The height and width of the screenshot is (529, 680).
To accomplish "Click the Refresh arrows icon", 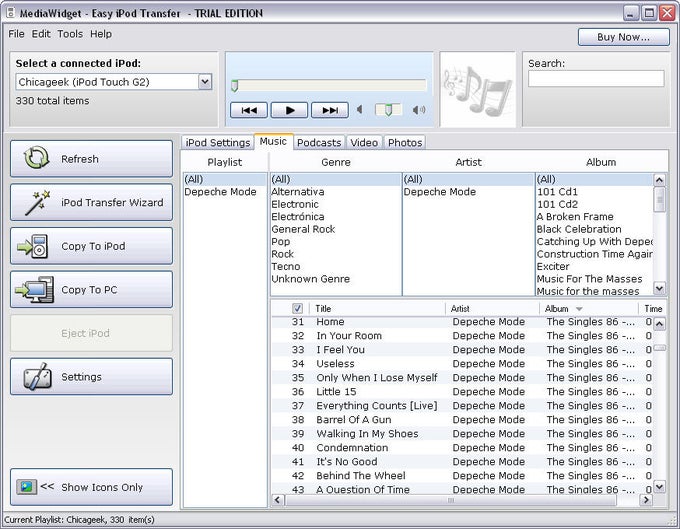I will pos(36,158).
